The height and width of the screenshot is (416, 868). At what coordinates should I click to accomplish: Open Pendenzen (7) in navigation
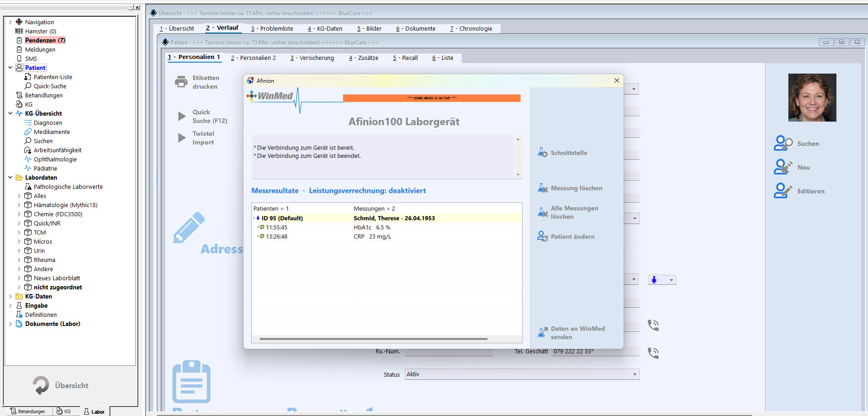[x=45, y=40]
